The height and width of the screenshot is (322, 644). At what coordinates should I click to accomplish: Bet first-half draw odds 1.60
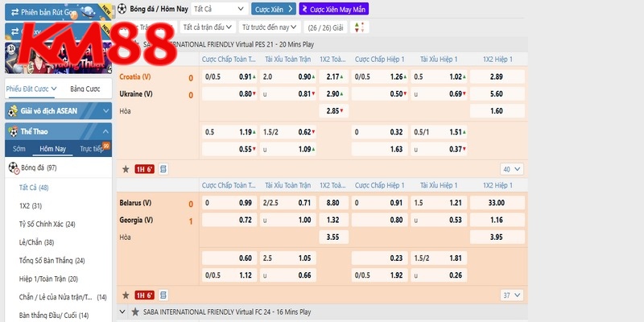(497, 111)
